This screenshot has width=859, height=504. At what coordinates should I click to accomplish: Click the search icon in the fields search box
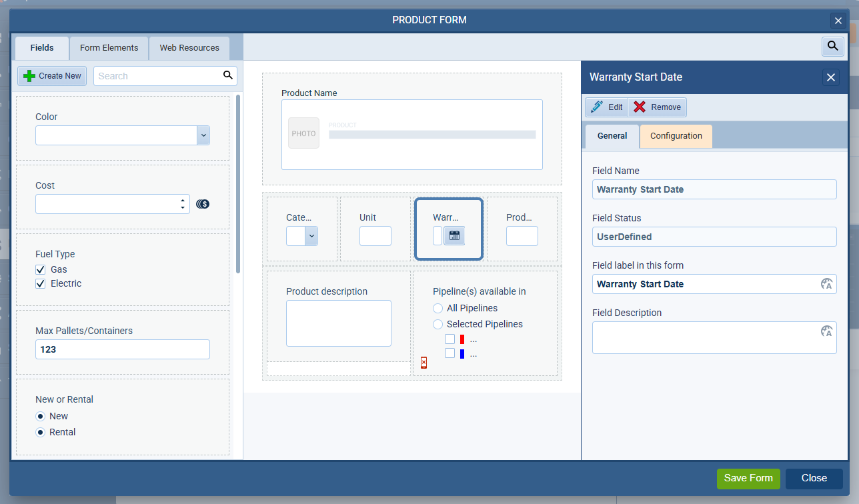[x=227, y=75]
